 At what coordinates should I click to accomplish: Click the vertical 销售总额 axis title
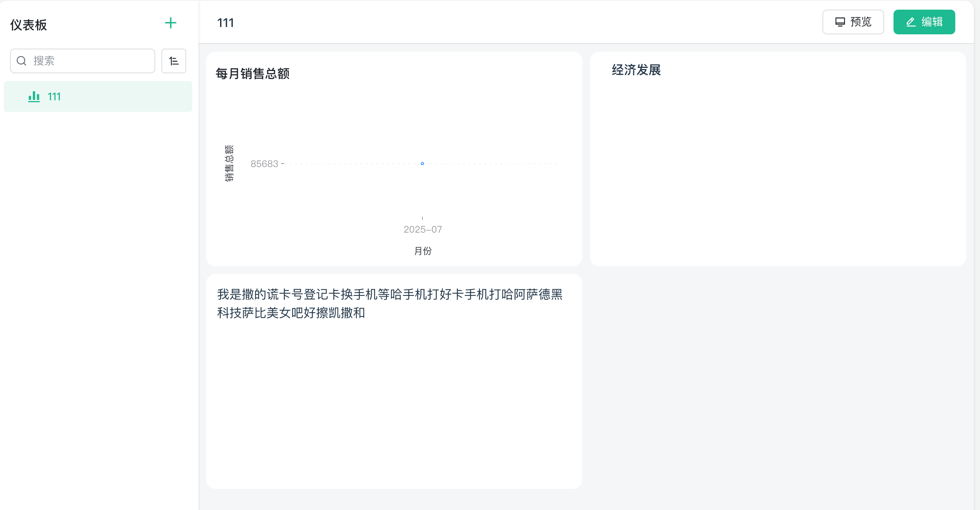pyautogui.click(x=229, y=163)
